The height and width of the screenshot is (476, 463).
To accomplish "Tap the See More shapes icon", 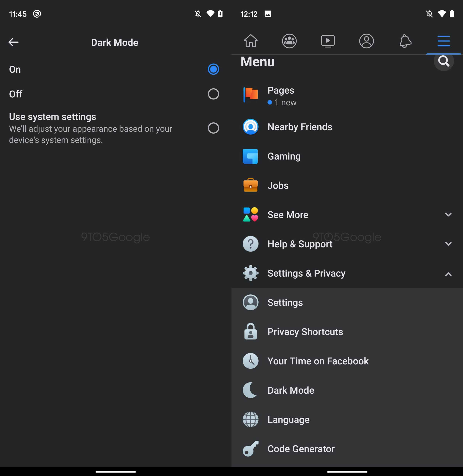I will pos(251,215).
